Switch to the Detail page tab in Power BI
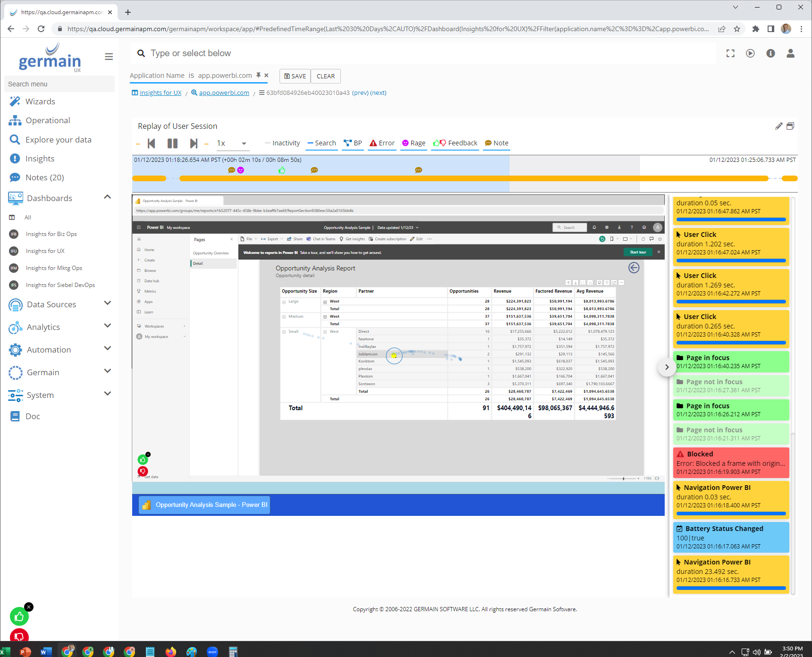The image size is (812, 657). [198, 263]
